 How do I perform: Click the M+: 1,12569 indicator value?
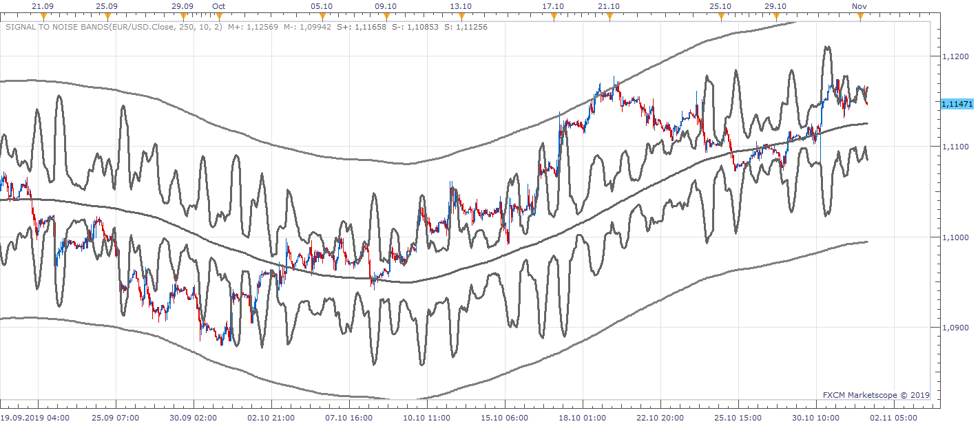tap(254, 28)
